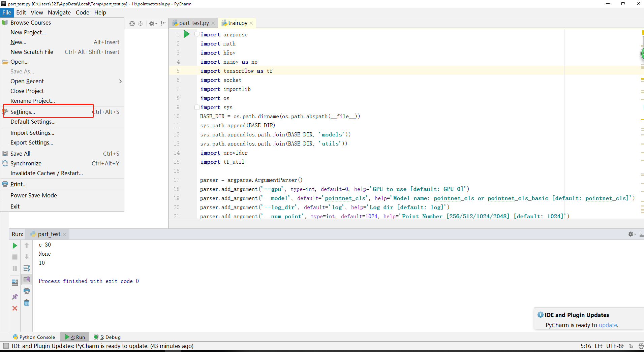Screen dimensions: 644x352
Task: Click fold end marker on line 9
Action: 197,107
